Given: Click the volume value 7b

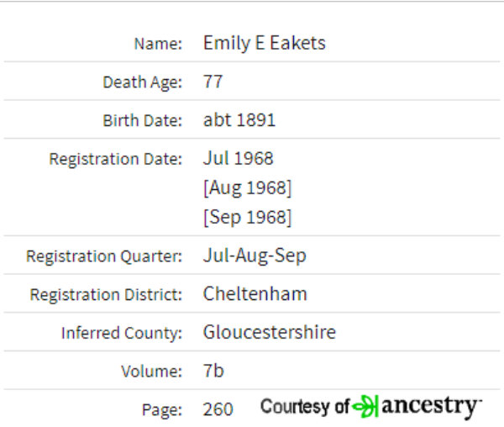Looking at the screenshot, I should click(213, 371).
